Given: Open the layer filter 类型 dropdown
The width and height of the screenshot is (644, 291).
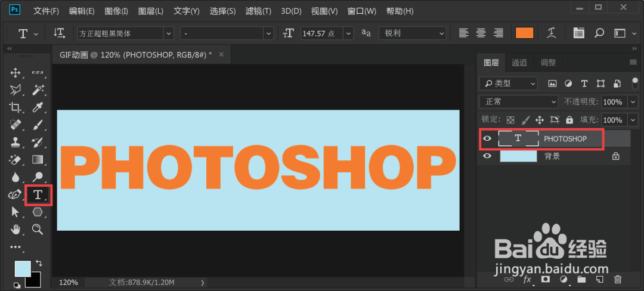Looking at the screenshot, I should [509, 83].
